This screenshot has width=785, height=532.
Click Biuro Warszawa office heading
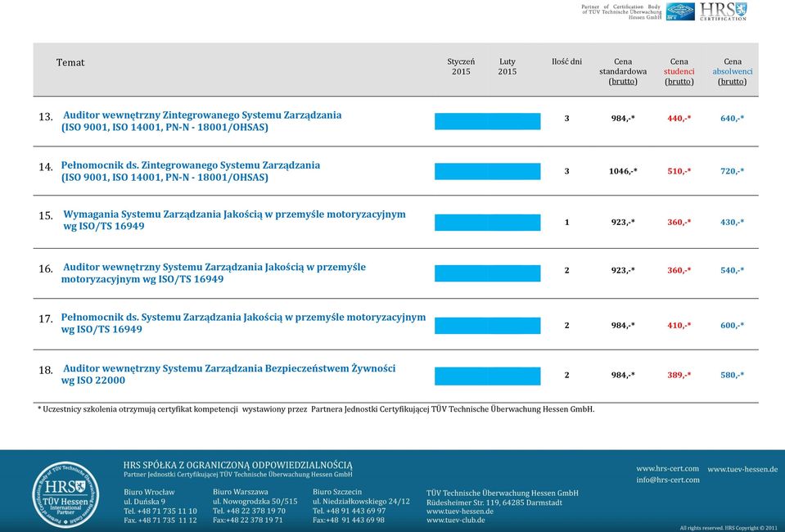241,492
